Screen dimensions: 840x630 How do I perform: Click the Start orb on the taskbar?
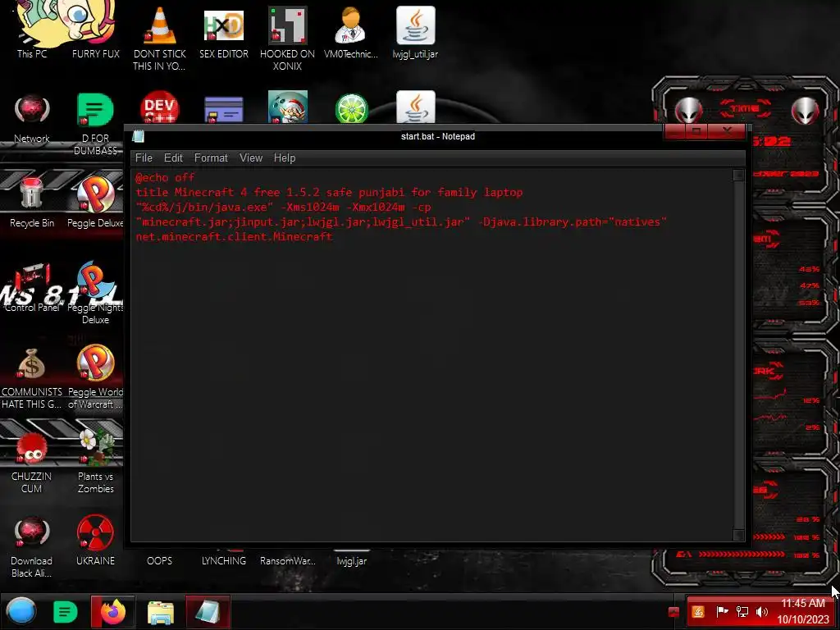pyautogui.click(x=21, y=611)
